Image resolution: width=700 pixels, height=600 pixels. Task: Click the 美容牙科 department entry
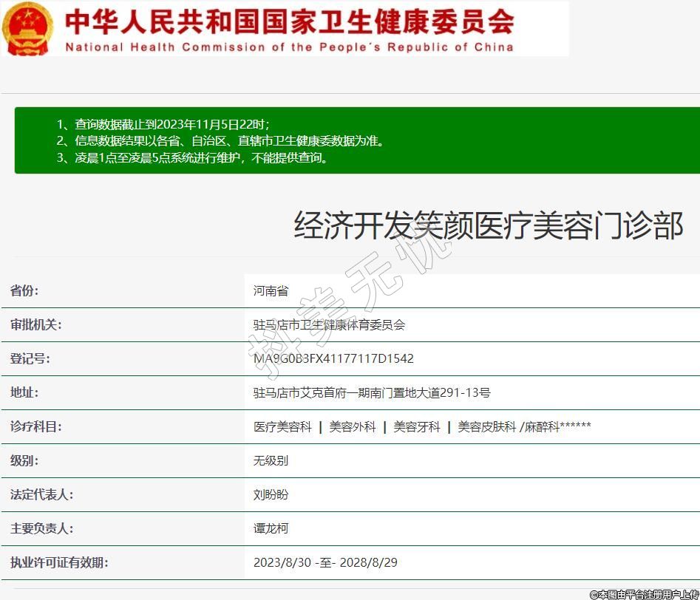click(417, 426)
